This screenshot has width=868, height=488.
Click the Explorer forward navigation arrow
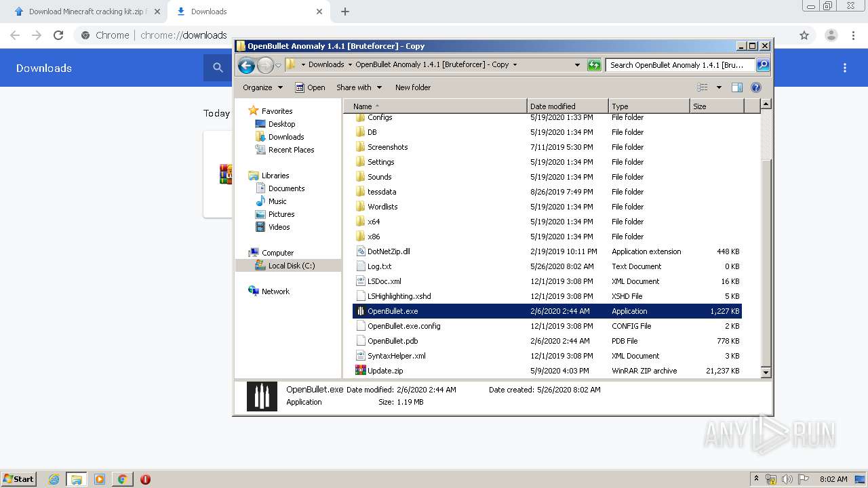pos(265,65)
